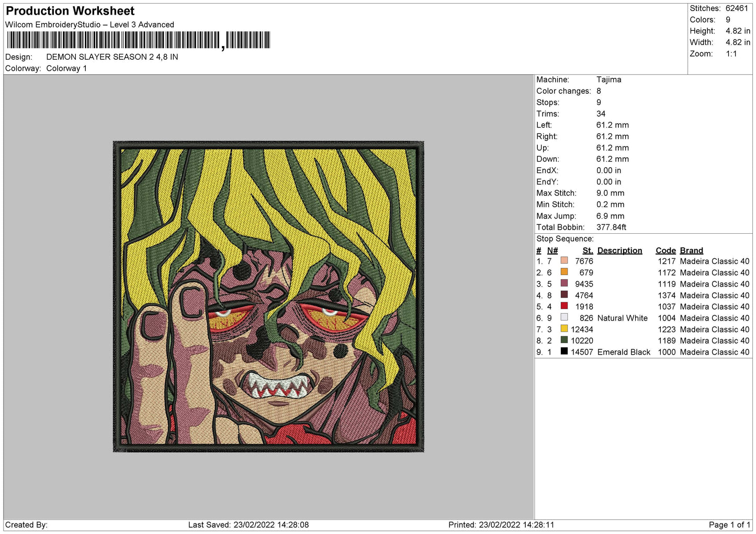Click the orange color swatch for thread 1172

click(x=564, y=272)
